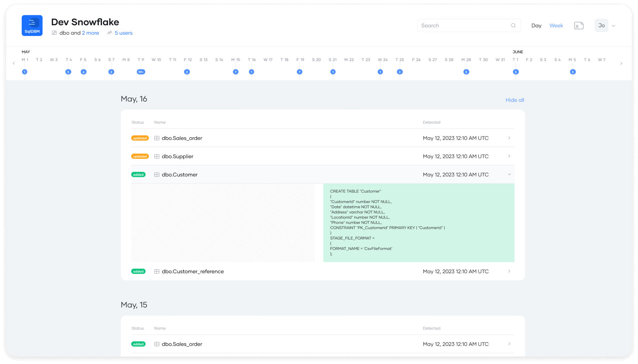Select the 99+ marker on May 9

[x=141, y=72]
